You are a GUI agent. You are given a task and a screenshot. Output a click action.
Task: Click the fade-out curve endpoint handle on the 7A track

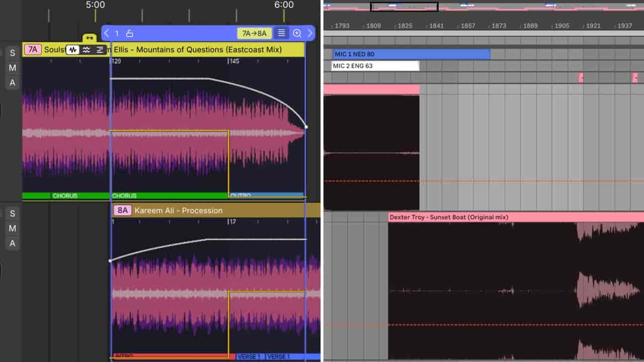point(306,127)
